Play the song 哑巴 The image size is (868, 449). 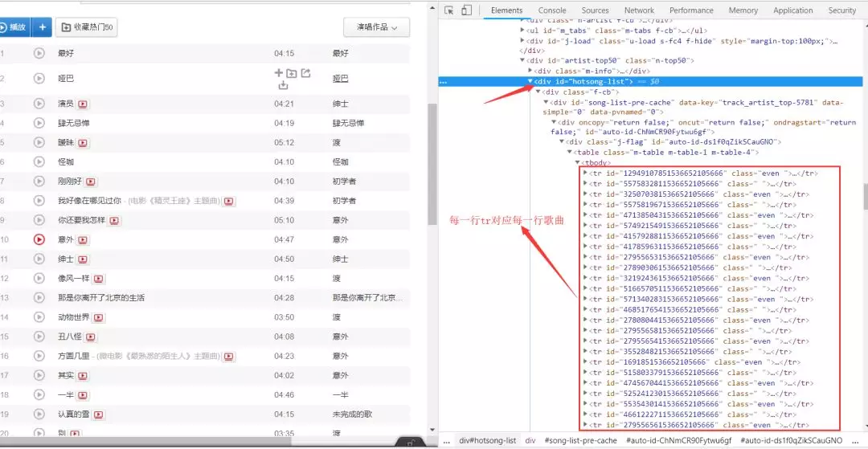[x=39, y=79]
